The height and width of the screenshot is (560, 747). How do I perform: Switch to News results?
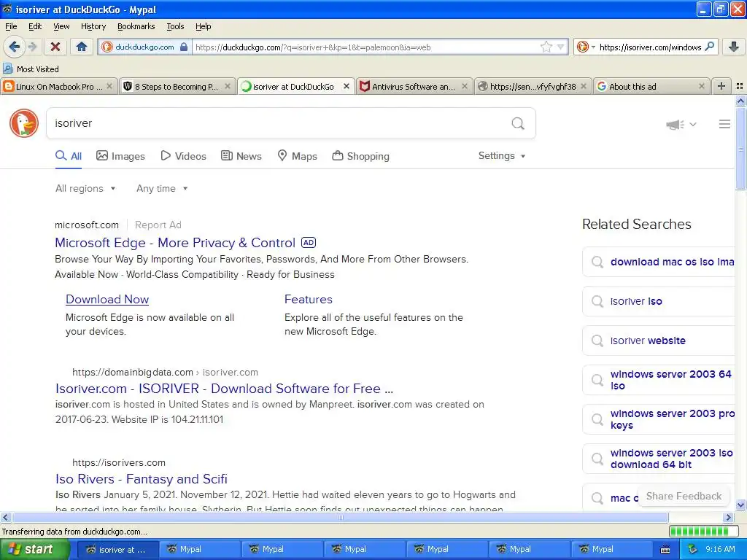[241, 156]
